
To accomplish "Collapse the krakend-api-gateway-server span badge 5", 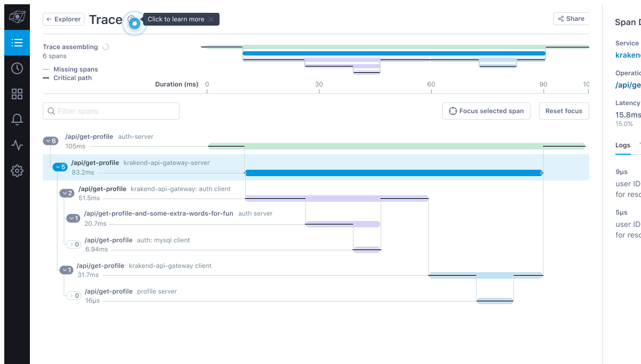I will 60,167.
